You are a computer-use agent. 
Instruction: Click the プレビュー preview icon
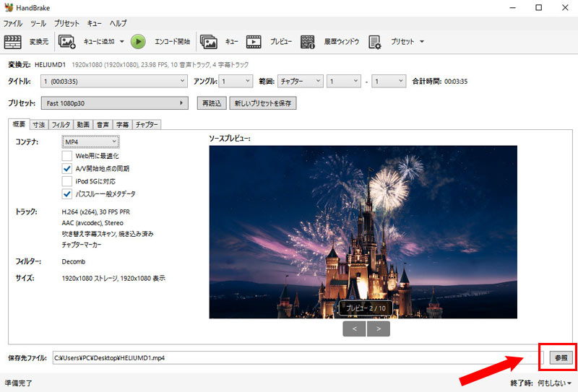[x=254, y=42]
